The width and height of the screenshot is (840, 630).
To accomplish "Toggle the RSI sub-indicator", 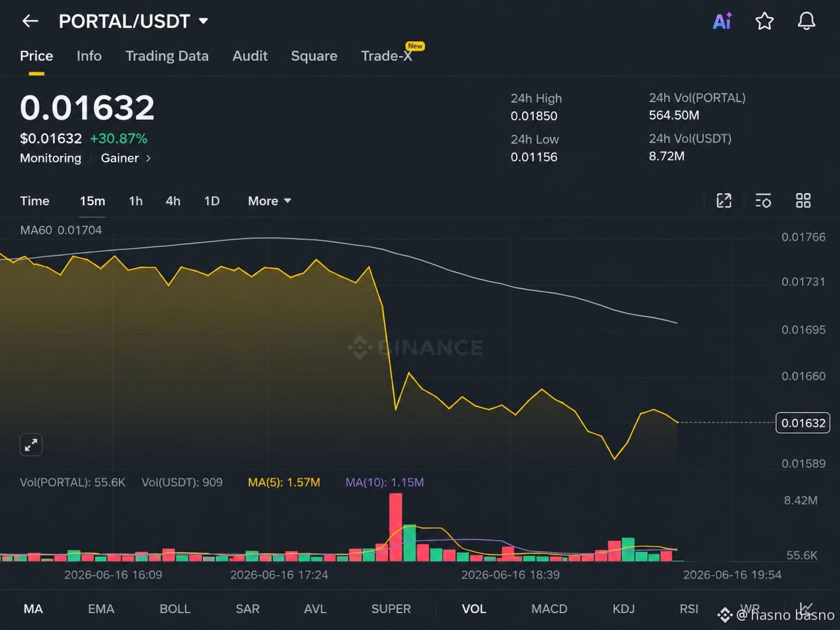I will [689, 609].
